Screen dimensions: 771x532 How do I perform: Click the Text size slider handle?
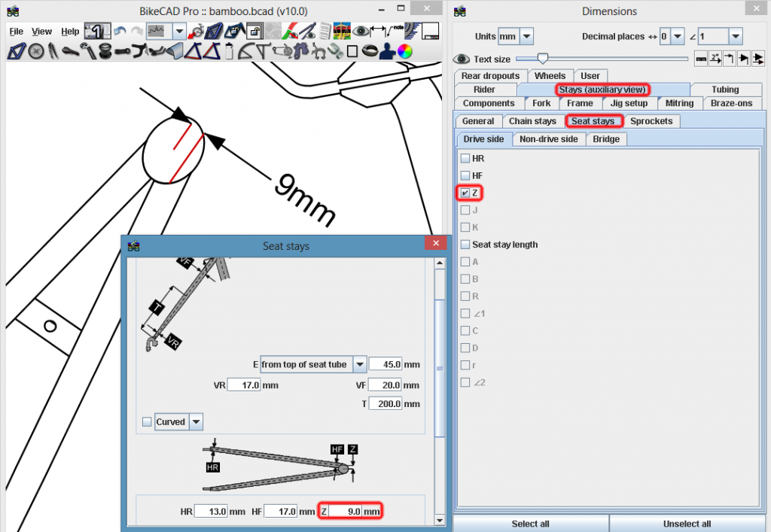[542, 59]
